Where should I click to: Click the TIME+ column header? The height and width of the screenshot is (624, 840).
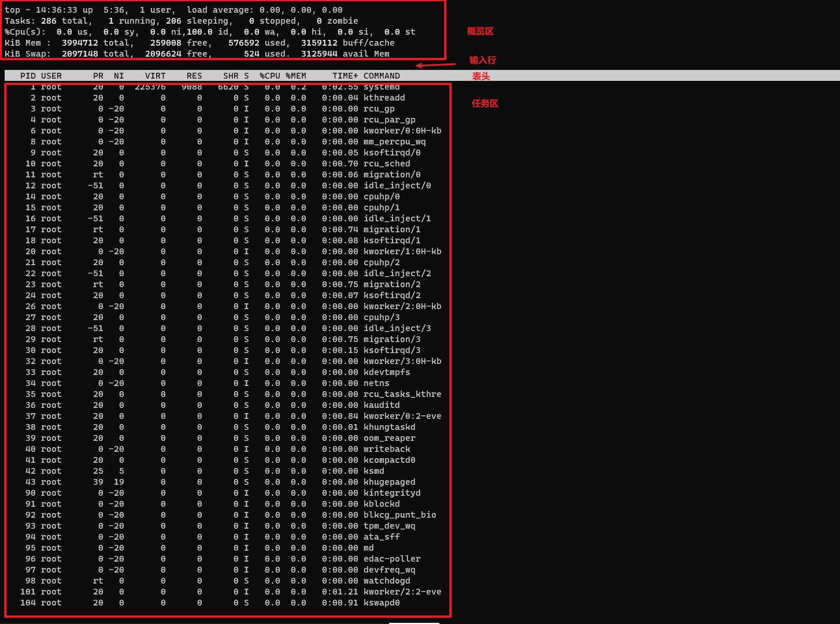point(345,76)
